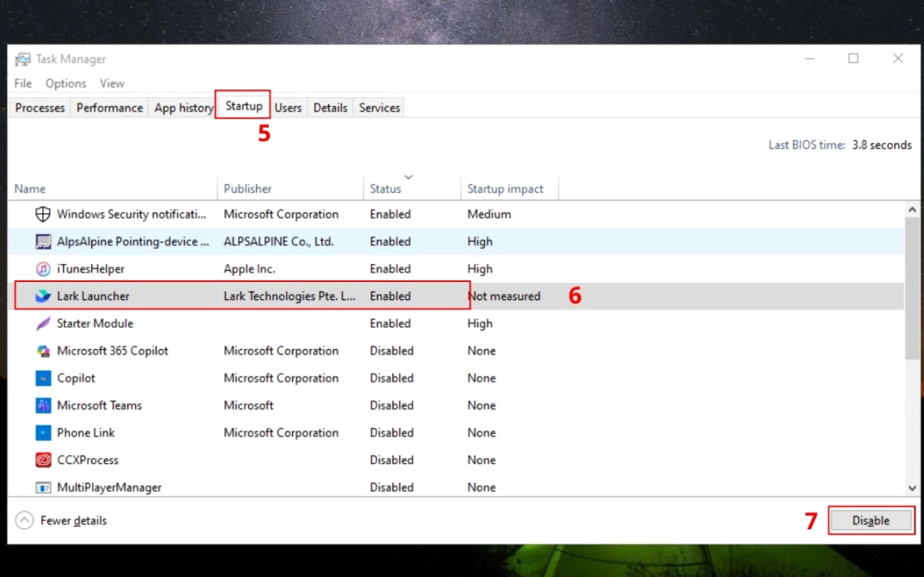Open the Status column sort dropdown
This screenshot has height=577, width=924.
point(408,177)
